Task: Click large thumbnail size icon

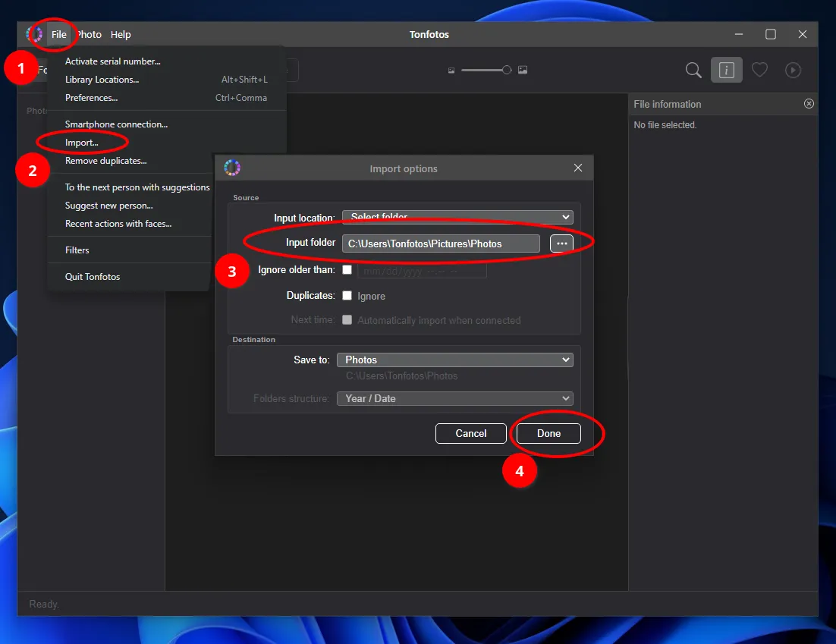Action: 523,70
